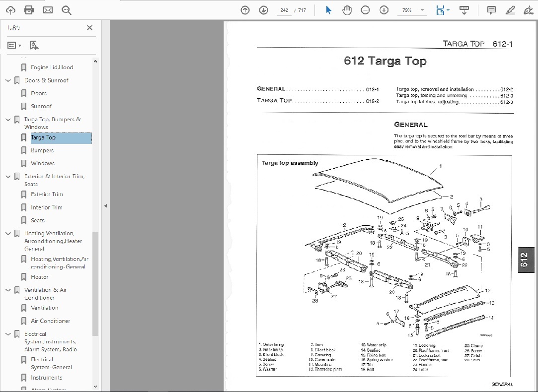Click 'Targa top latches, adjusting' entry
538x392 pixels.
455,102
